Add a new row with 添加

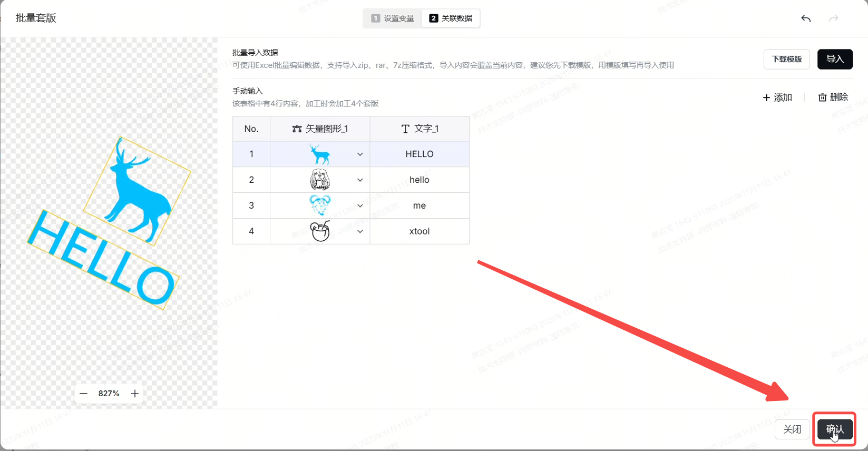coord(777,97)
